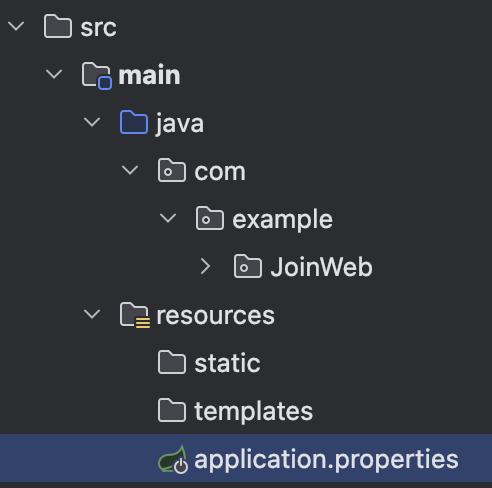
Task: Collapse the example package chevron
Action: coord(168,218)
